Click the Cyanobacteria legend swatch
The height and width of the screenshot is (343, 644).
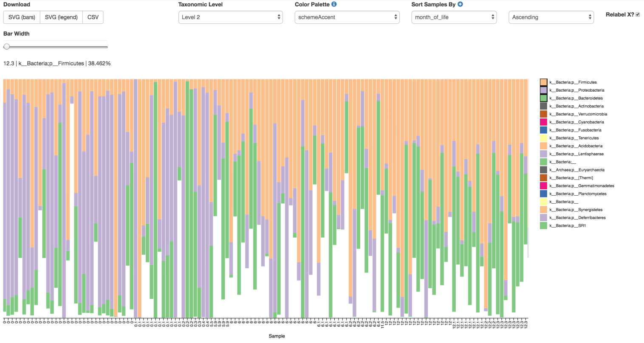[x=543, y=122]
